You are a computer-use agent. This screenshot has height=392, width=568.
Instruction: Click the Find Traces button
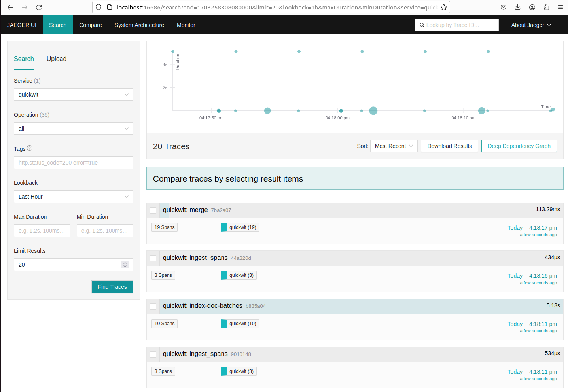tap(112, 287)
